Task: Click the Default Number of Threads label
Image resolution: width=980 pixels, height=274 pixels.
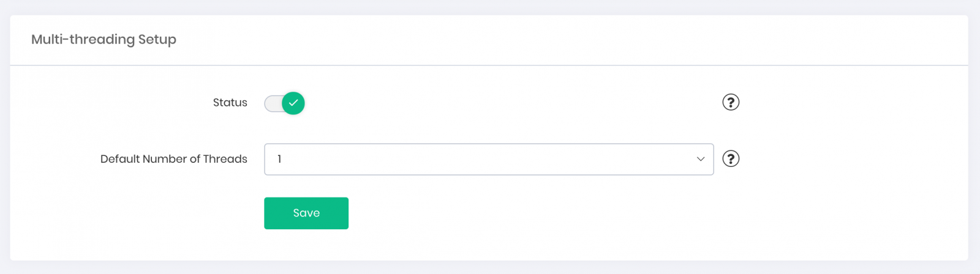Action: pyautogui.click(x=173, y=159)
